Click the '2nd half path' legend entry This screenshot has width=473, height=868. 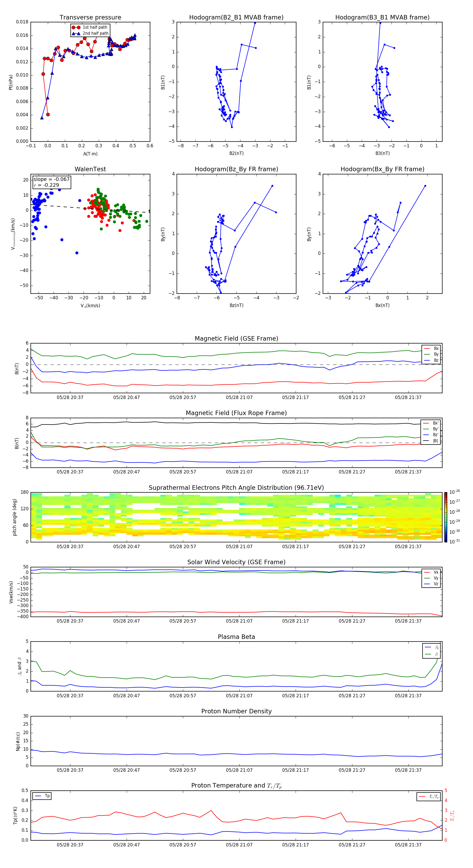[x=90, y=33]
